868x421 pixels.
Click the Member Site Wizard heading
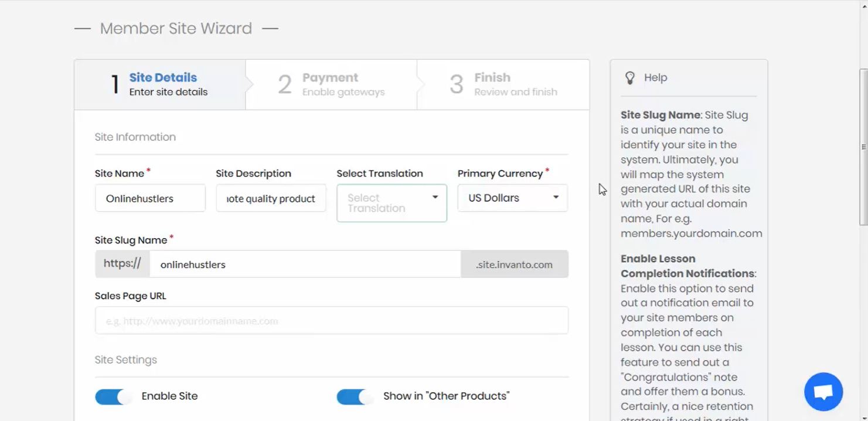click(x=176, y=28)
